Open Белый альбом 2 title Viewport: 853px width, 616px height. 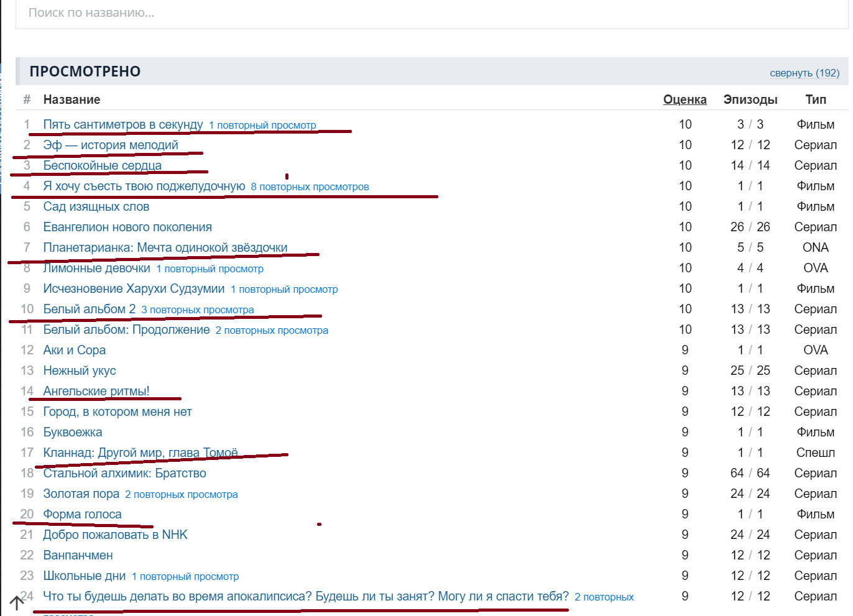89,309
